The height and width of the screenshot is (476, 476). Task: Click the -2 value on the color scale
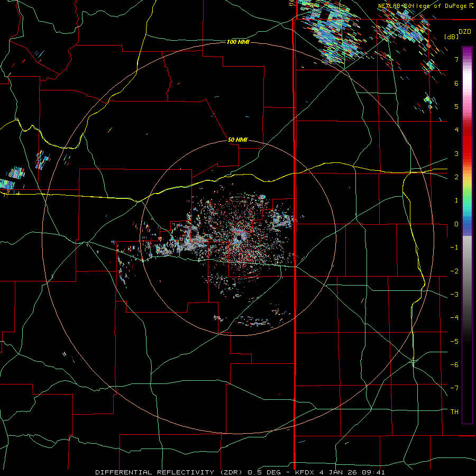(454, 271)
